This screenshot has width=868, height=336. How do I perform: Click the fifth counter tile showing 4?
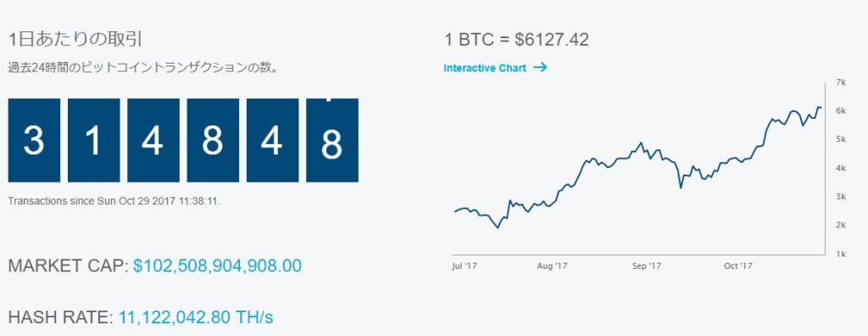(272, 140)
